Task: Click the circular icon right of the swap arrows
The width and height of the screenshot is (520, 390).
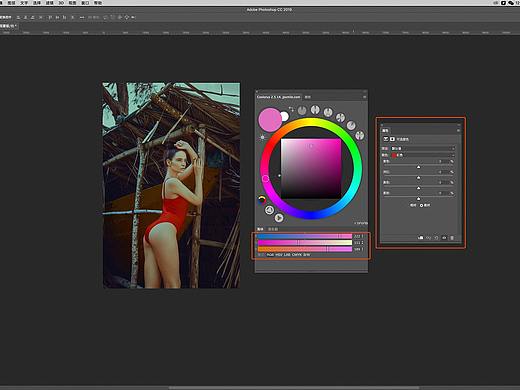Action: coord(302,110)
